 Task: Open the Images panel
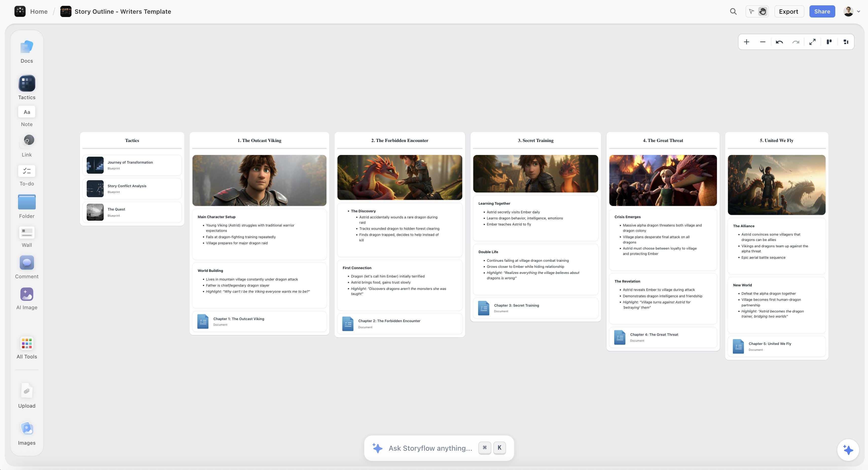27,428
